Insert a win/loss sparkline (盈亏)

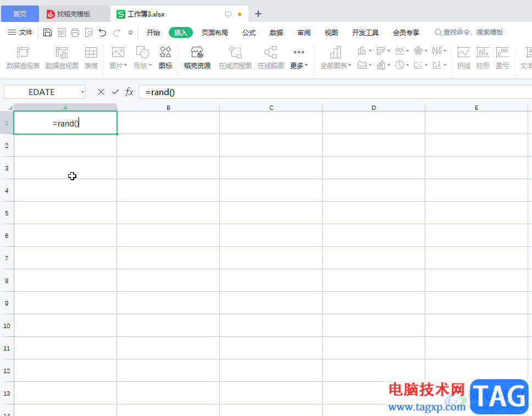point(502,58)
